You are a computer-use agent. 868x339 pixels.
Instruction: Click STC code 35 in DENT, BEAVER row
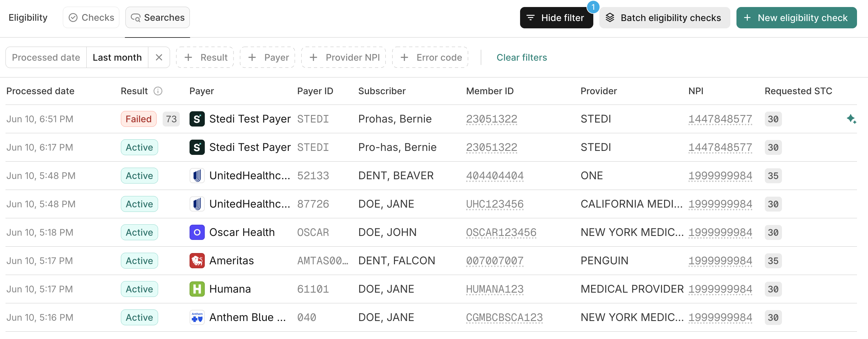pyautogui.click(x=773, y=176)
